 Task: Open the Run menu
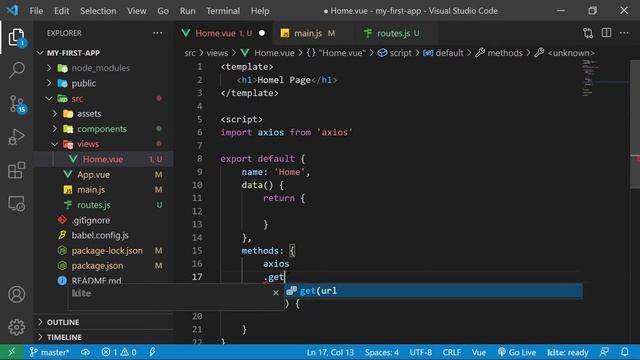[x=187, y=11]
